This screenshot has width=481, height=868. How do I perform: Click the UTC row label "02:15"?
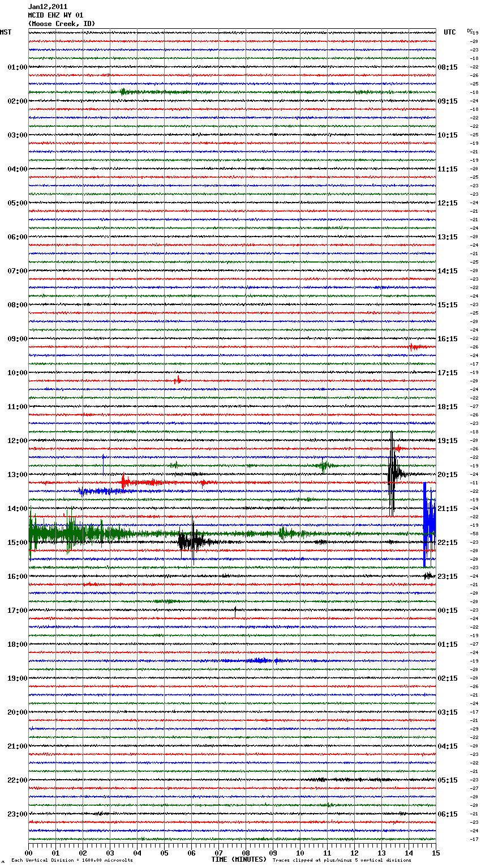[x=448, y=678]
